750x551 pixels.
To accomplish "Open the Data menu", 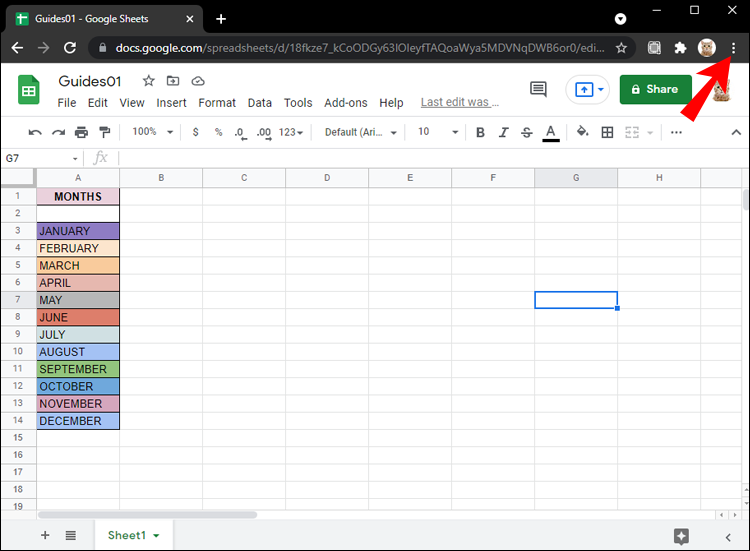I will tap(260, 103).
